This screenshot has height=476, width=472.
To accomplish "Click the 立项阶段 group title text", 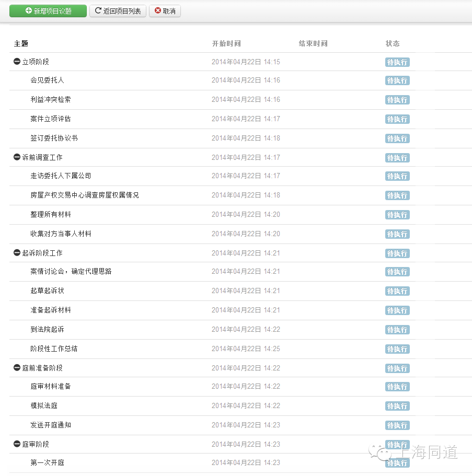I will 36,62.
